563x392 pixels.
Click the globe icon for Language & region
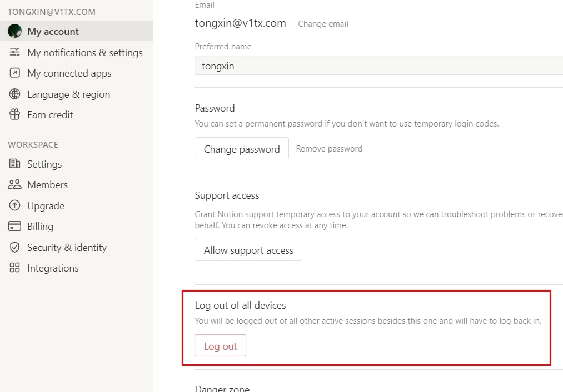pos(15,94)
